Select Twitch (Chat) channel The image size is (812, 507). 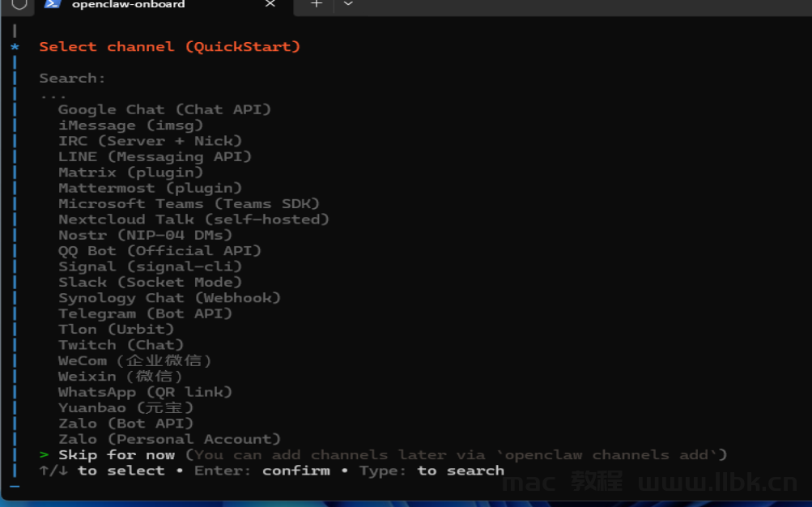coord(121,345)
